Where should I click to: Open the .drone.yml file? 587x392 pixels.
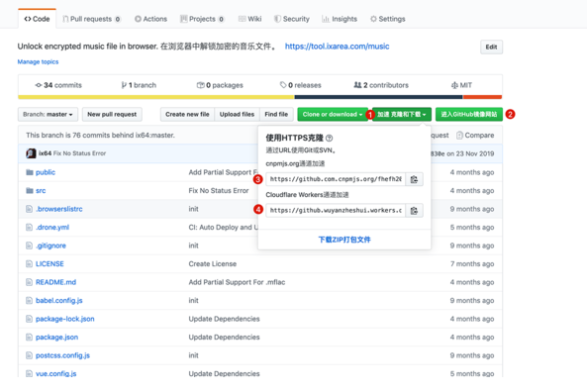click(52, 228)
